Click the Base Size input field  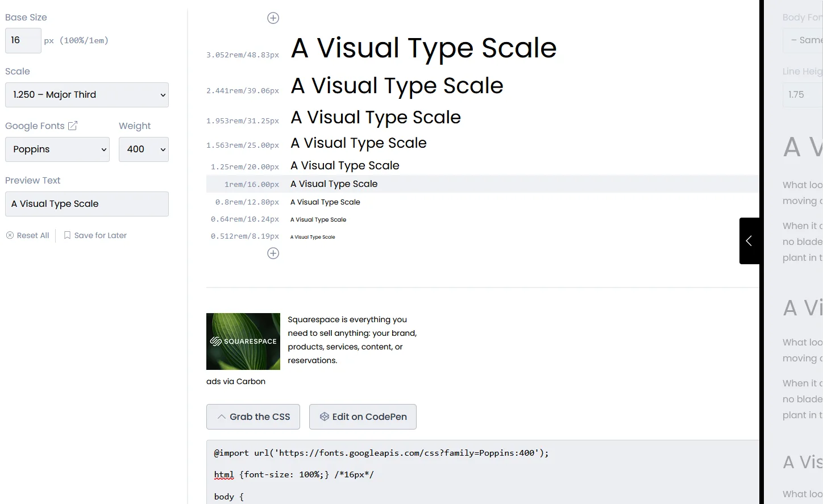(23, 40)
